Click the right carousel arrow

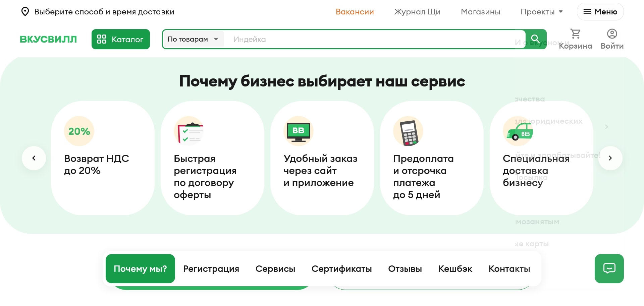610,158
